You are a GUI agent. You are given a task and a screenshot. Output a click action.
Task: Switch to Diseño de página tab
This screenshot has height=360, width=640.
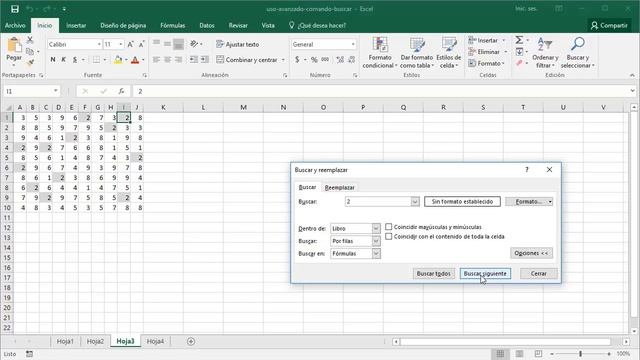(x=123, y=25)
